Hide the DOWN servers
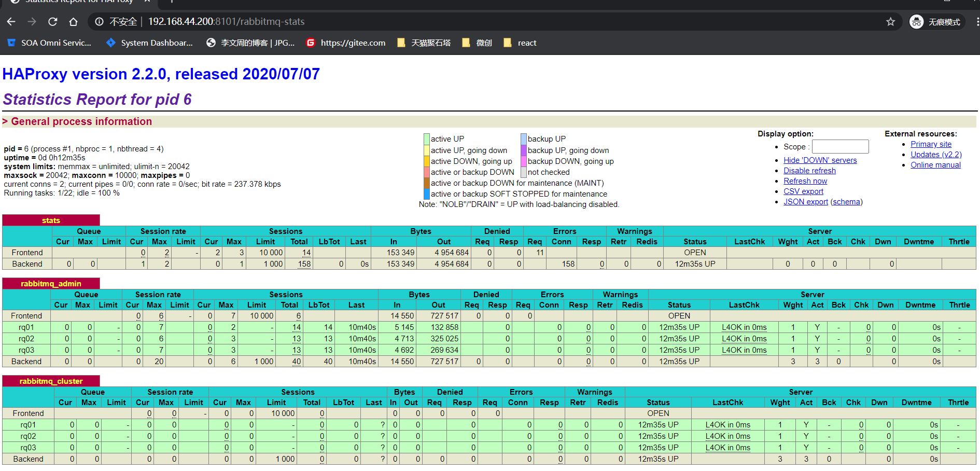 [820, 160]
